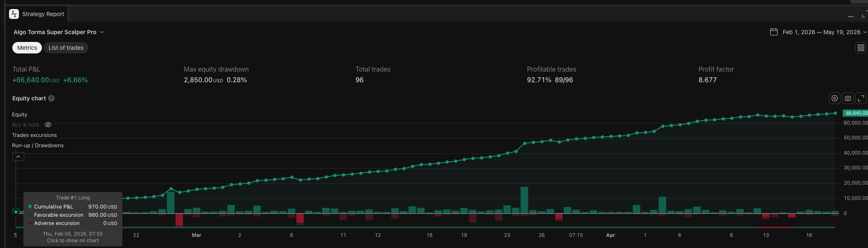868x248 pixels.
Task: Toggle the Run-up / Drawdowns series
Action: click(38, 145)
